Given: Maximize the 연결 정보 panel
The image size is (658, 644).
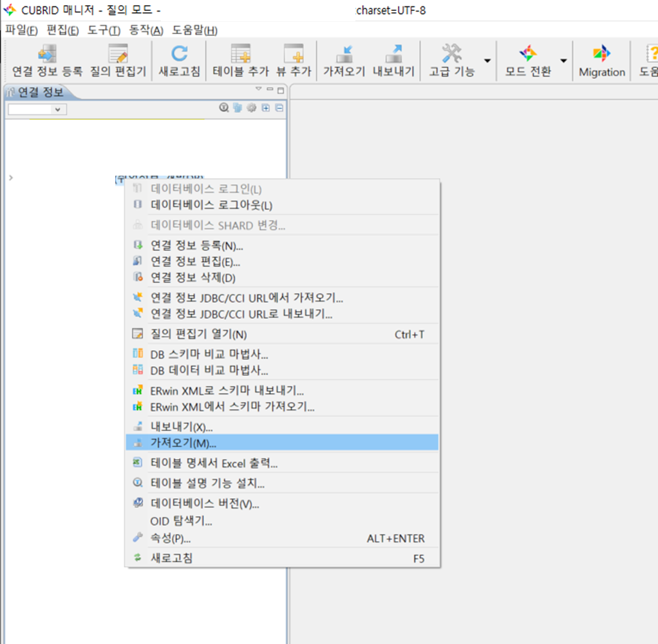Looking at the screenshot, I should tap(281, 90).
